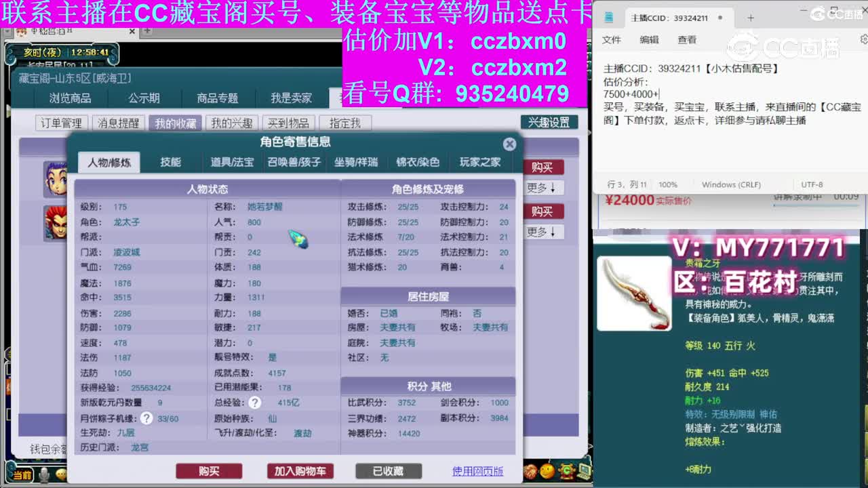
Task: Open Notepad 文件 menu
Action: click(x=612, y=40)
